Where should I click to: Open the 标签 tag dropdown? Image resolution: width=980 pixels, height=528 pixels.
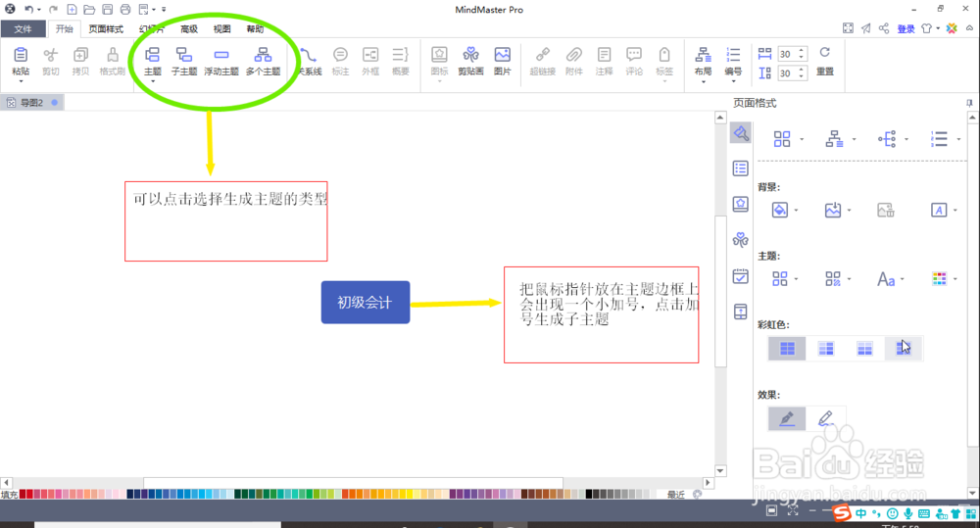(664, 81)
